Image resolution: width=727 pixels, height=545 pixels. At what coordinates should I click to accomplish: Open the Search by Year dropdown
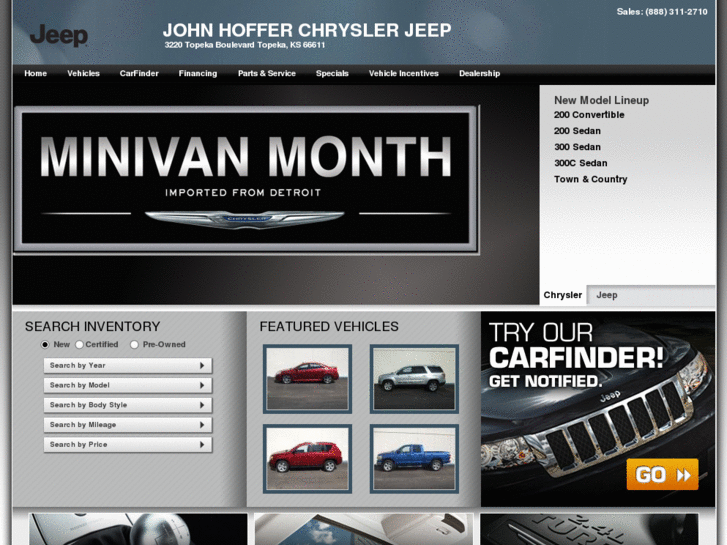click(x=128, y=365)
